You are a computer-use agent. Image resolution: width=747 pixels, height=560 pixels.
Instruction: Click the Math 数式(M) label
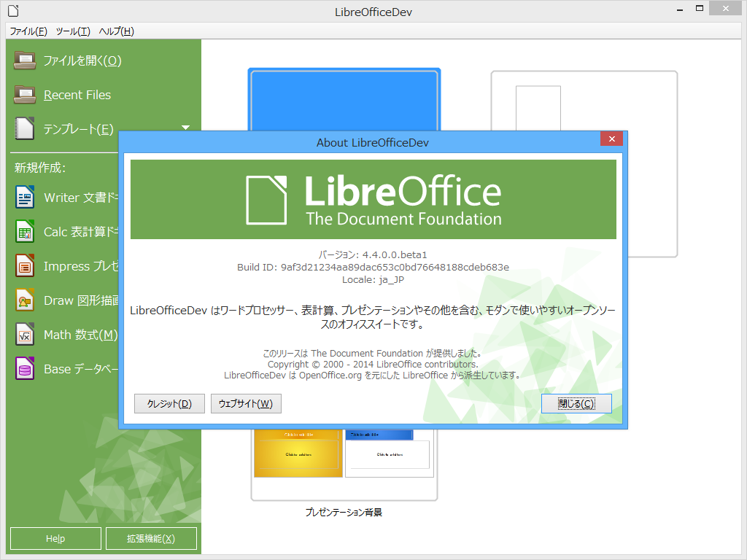tap(81, 335)
